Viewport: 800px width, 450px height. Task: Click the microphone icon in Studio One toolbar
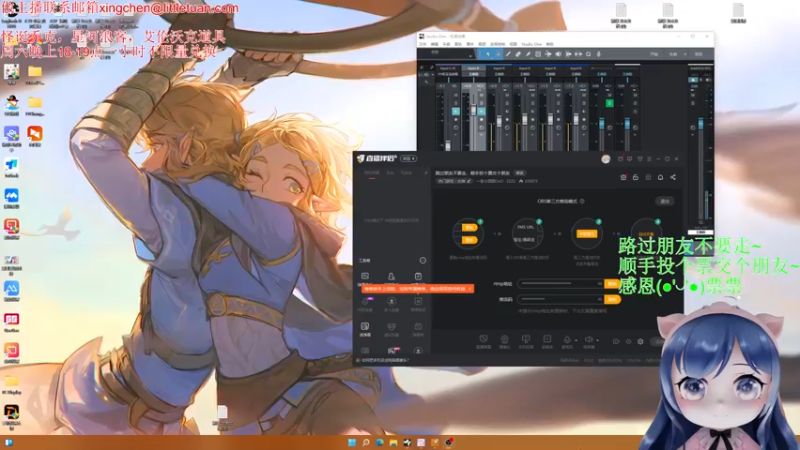pyautogui.click(x=598, y=54)
